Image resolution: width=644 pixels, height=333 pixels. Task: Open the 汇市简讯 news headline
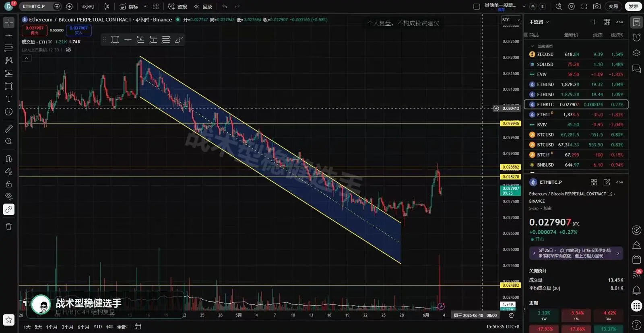click(576, 253)
